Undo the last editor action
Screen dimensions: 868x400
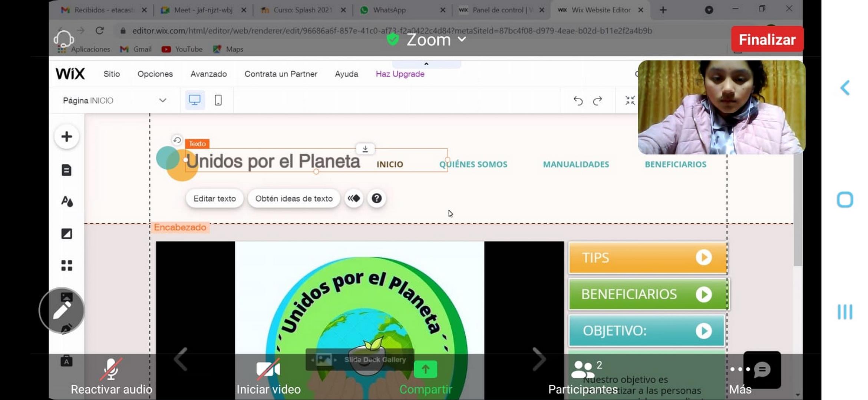(x=578, y=100)
